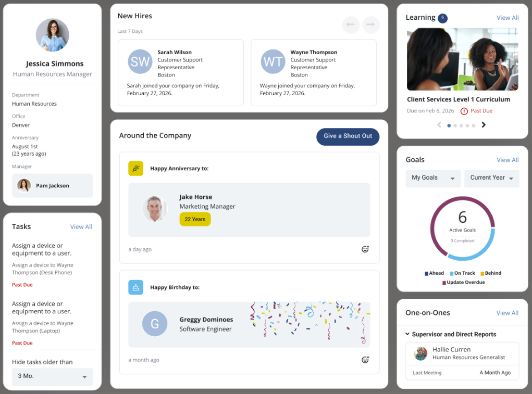Click the blue birthday cake icon
Viewport: 532px width, 394px height.
[135, 287]
